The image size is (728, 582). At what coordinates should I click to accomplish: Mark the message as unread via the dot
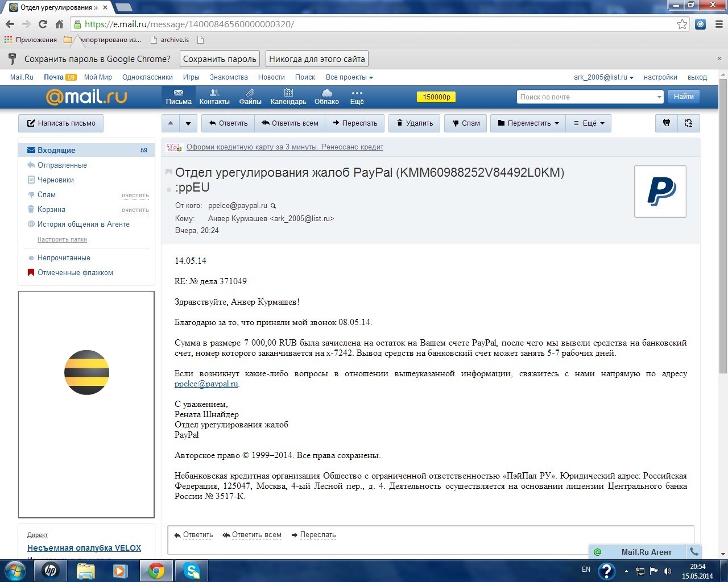click(169, 189)
